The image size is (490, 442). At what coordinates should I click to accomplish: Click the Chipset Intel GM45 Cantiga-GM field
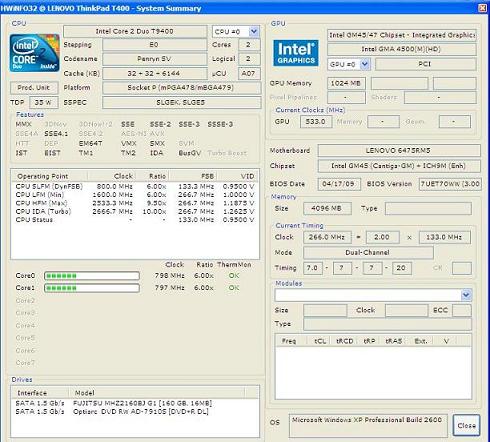pyautogui.click(x=399, y=166)
